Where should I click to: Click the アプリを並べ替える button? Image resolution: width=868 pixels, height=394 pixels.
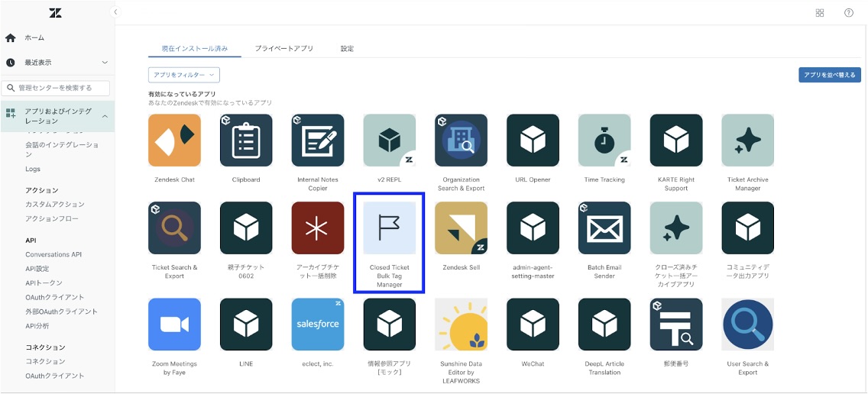(x=830, y=75)
